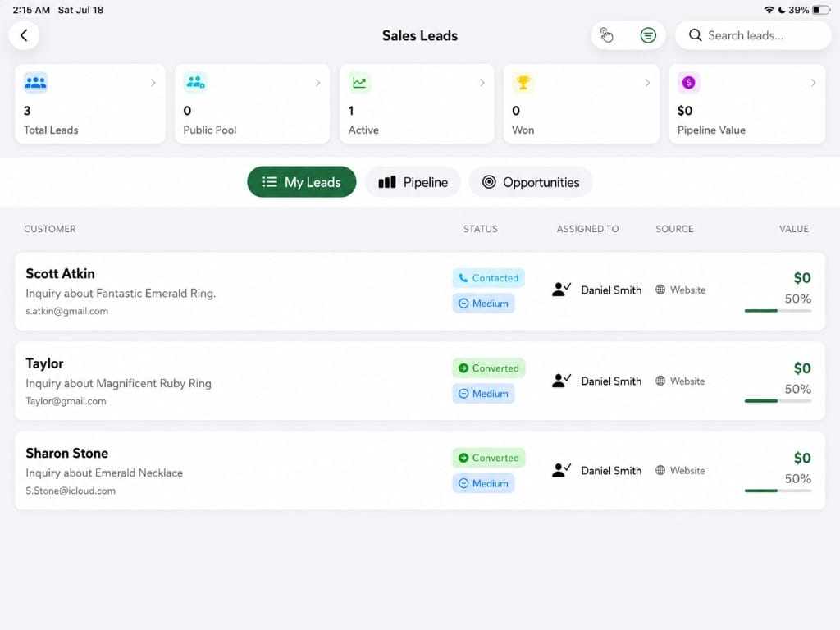Expand the Total Leads card chevron

(x=153, y=83)
